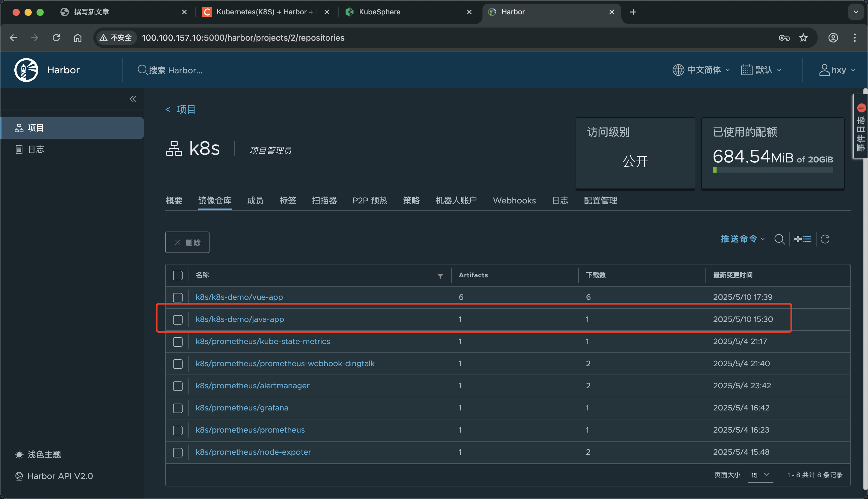Viewport: 868px width, 499px height.
Task: Refresh the repository list
Action: pyautogui.click(x=825, y=239)
